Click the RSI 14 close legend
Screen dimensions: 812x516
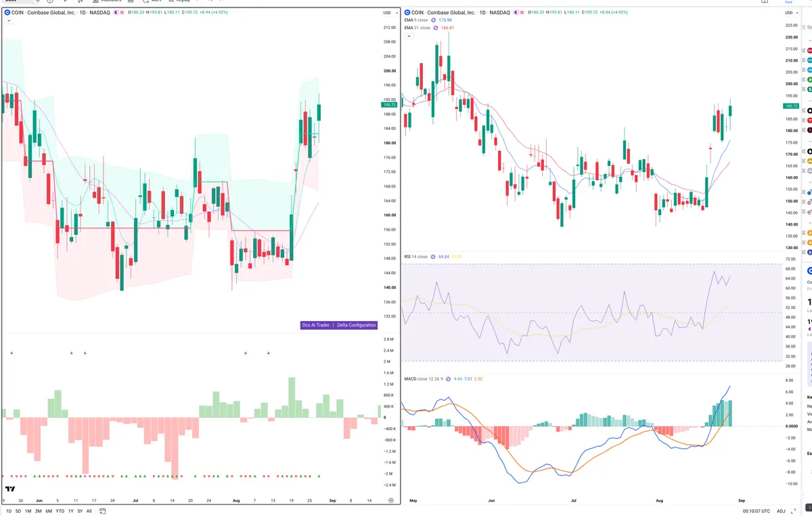click(416, 257)
